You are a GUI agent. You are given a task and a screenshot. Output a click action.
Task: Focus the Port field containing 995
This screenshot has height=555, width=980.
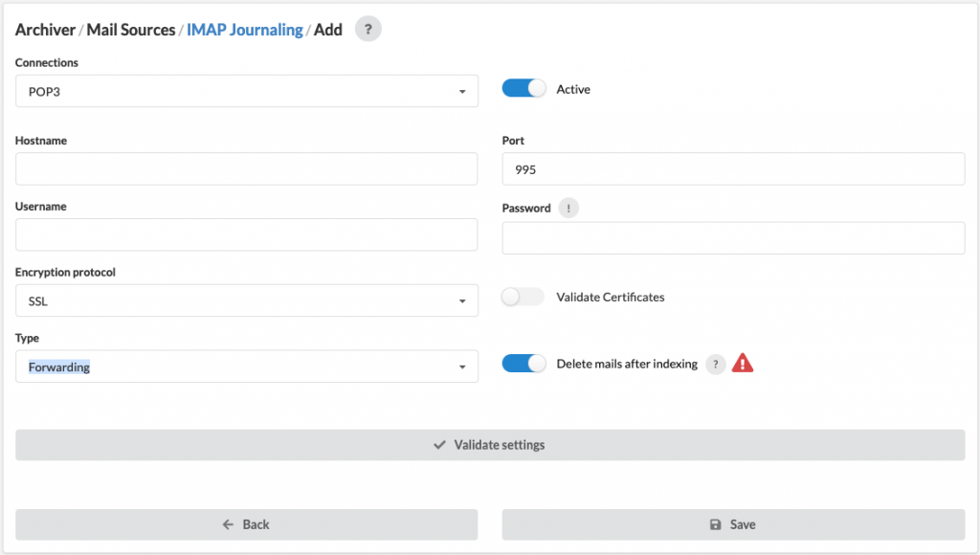tap(733, 168)
